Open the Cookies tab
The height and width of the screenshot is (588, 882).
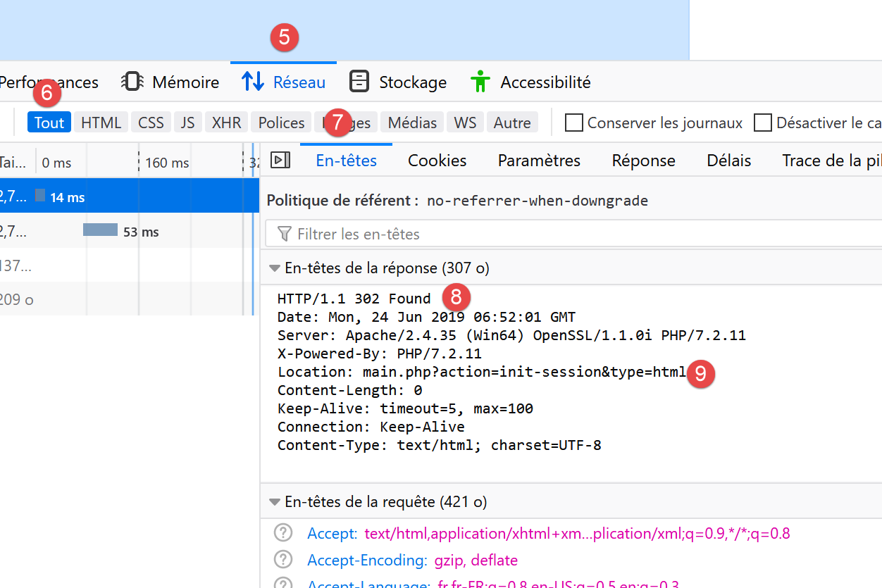click(437, 161)
